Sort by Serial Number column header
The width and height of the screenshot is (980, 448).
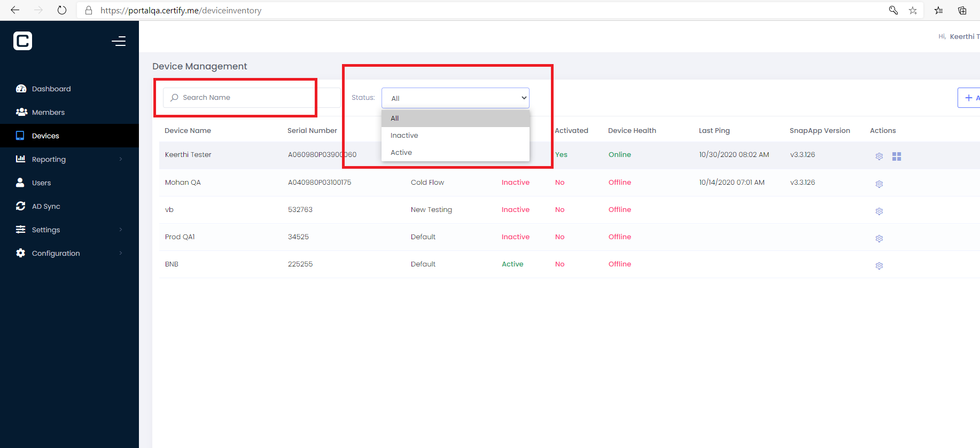point(312,130)
